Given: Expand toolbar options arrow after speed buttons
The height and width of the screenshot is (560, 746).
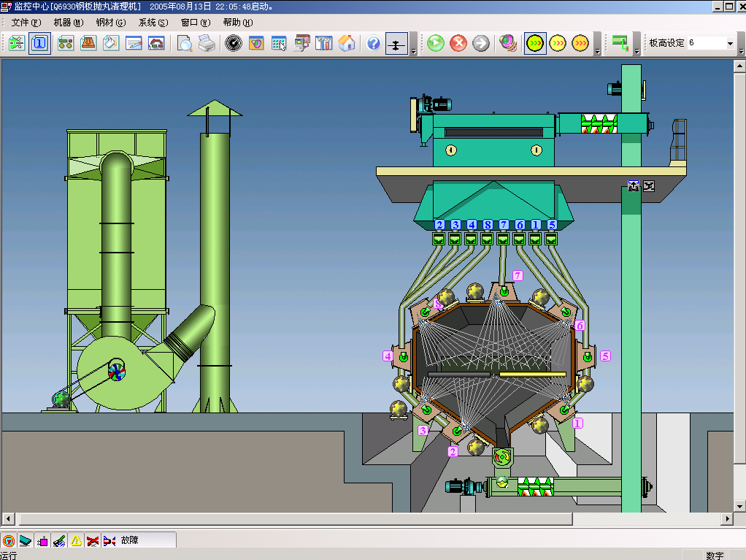Looking at the screenshot, I should (598, 51).
